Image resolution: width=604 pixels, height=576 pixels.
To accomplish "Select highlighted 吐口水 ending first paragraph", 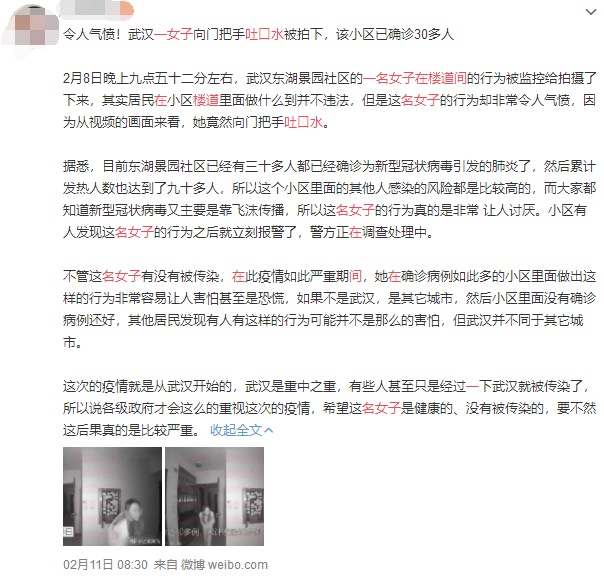I will (303, 122).
